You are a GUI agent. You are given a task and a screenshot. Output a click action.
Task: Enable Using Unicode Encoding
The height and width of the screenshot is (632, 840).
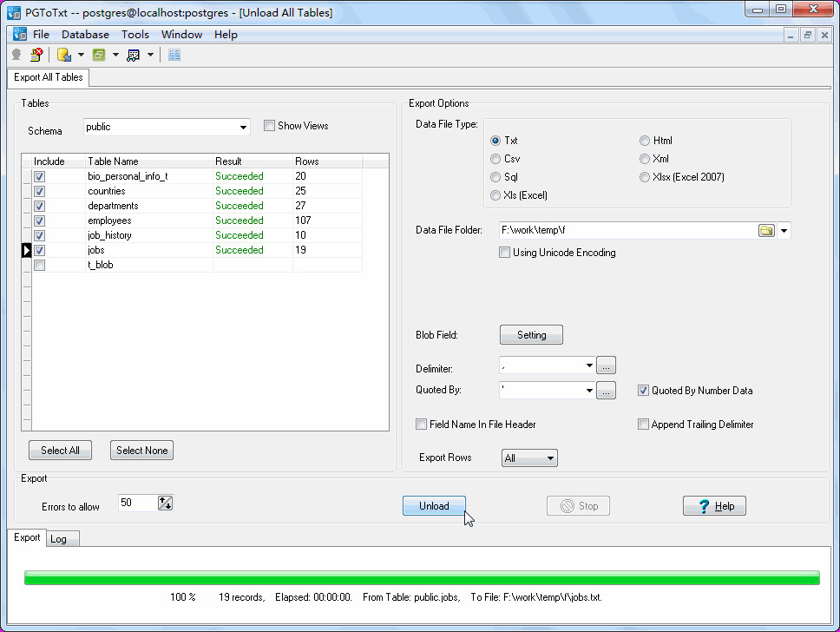tap(505, 253)
